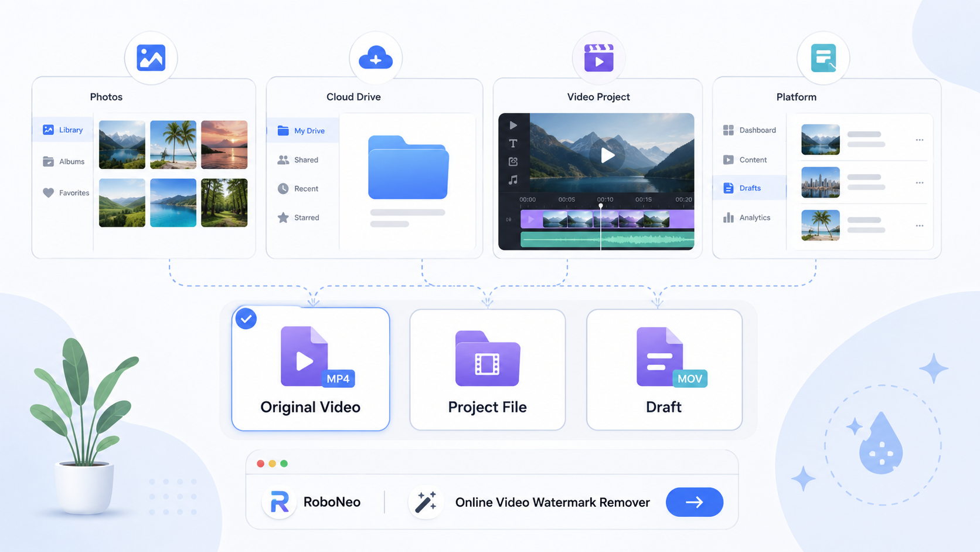Open the city skyline draft thumbnail

[821, 182]
